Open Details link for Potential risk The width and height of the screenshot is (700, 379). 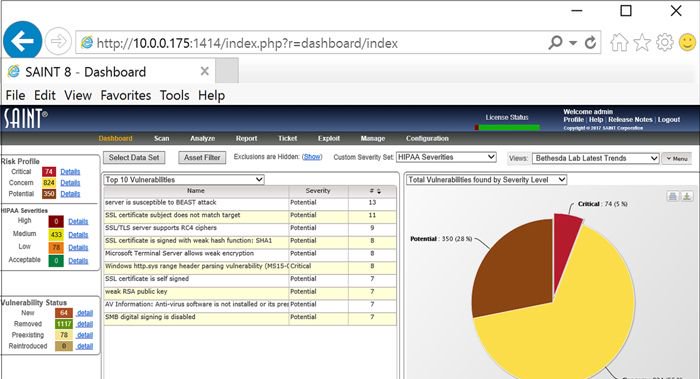70,194
